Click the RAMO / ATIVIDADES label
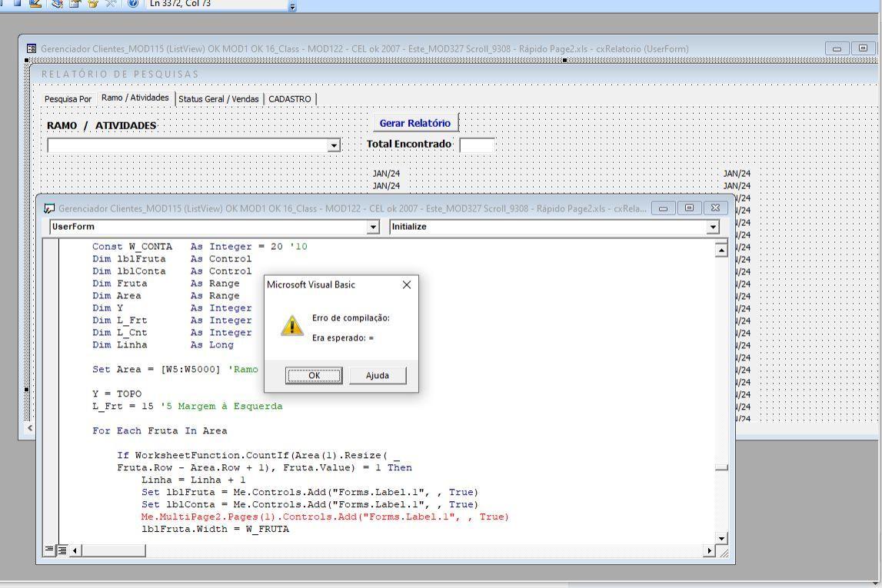The width and height of the screenshot is (882, 588). (102, 125)
